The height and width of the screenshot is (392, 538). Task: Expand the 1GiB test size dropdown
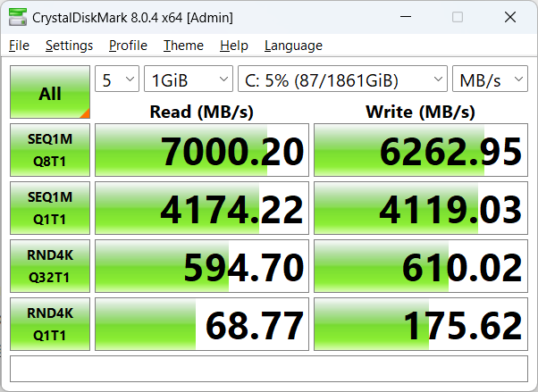pos(188,79)
